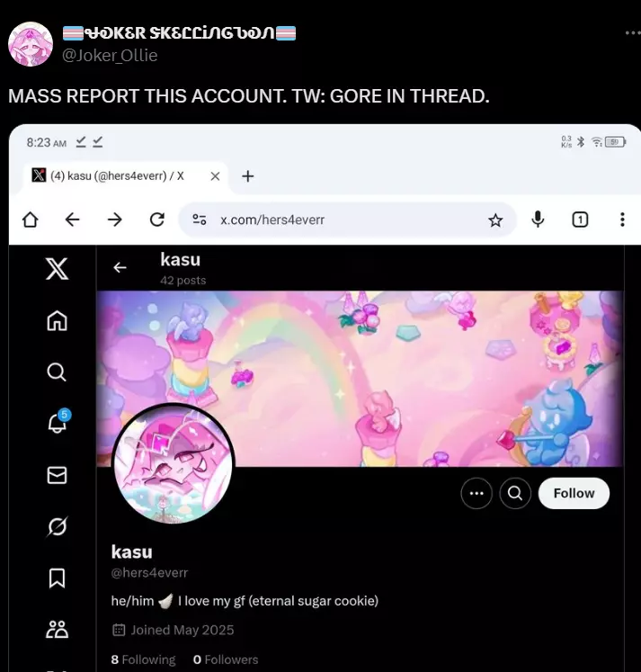Open the Explore search icon in sidebar

coord(57,372)
